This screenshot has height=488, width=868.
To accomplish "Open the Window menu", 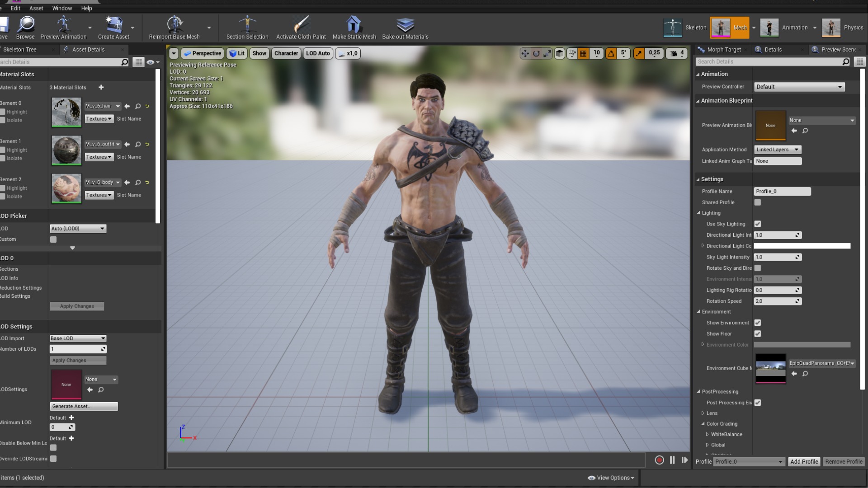I will pos(62,8).
